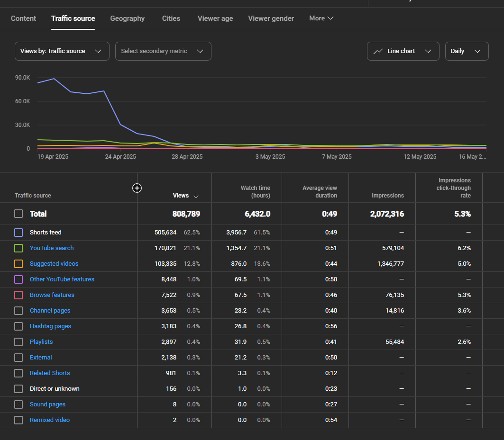Check the Channel pages row checkbox
Screen dimensions: 504x440
[x=18, y=311]
